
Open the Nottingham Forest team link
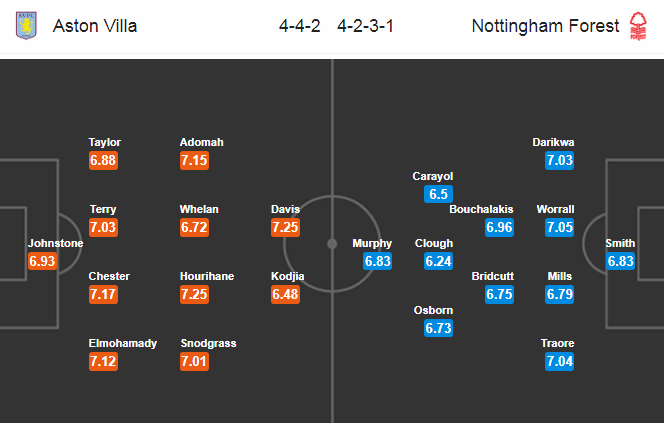pos(545,26)
